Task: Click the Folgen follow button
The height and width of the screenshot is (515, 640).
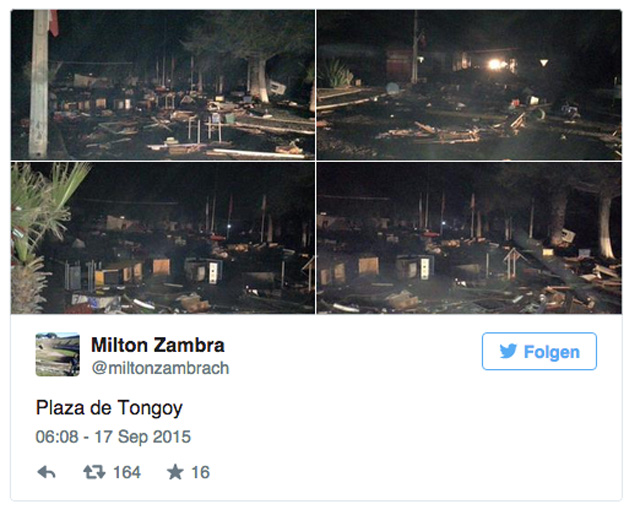Action: coord(539,351)
